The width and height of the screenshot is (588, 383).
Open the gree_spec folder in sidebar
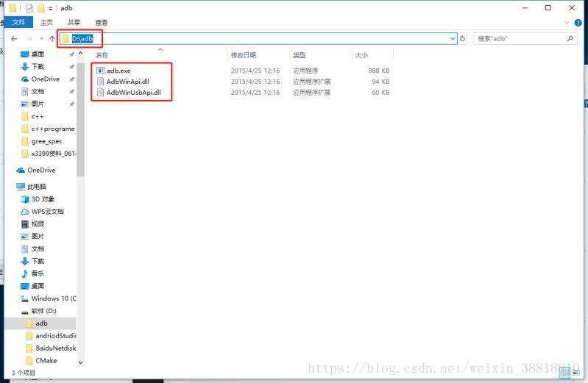[x=46, y=141]
